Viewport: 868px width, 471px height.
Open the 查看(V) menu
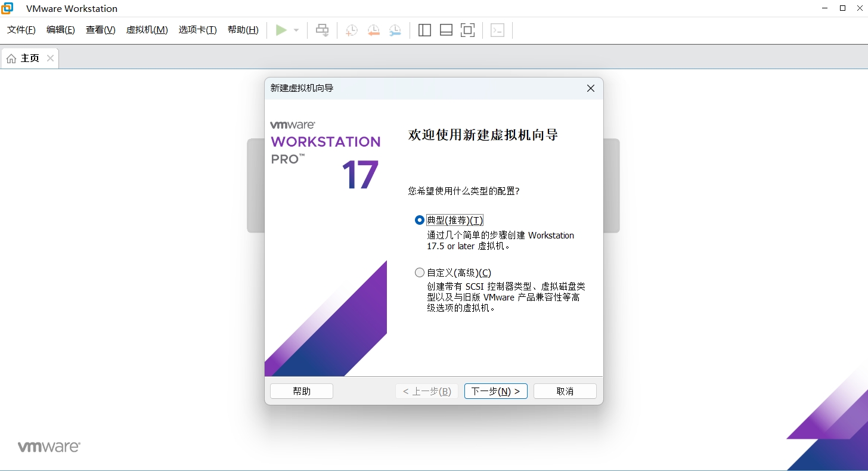coord(100,30)
